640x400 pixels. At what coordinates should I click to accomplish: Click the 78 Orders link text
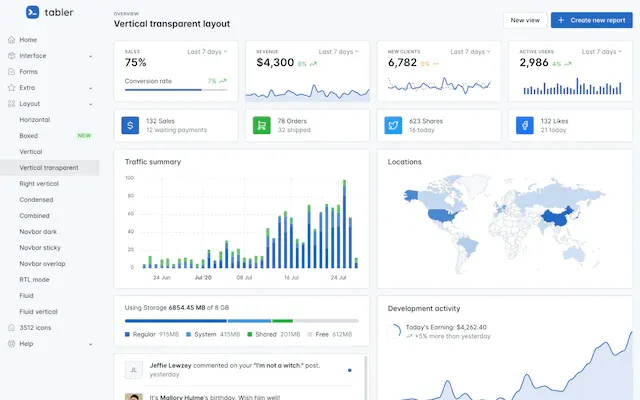click(292, 121)
